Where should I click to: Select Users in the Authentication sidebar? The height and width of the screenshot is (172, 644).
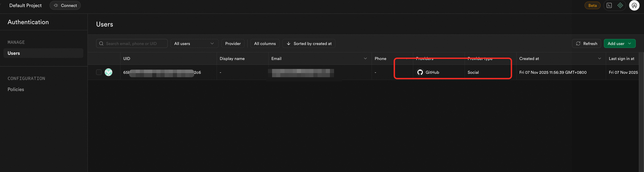(x=43, y=53)
